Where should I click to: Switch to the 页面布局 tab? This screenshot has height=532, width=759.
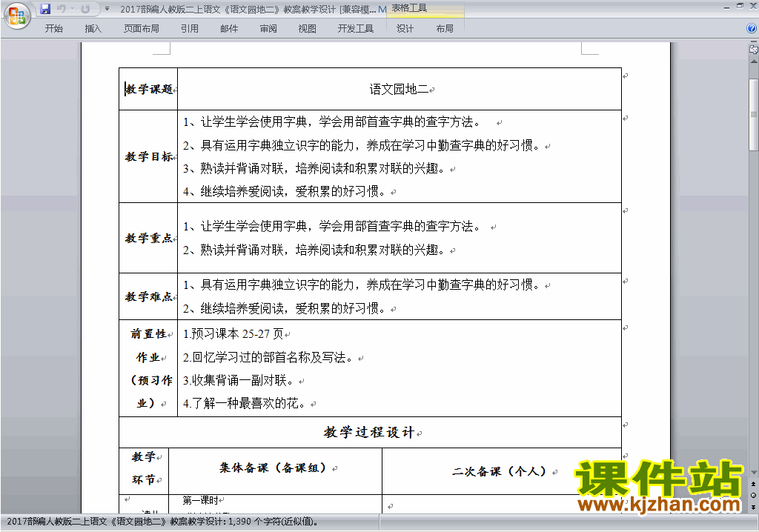[x=142, y=29]
